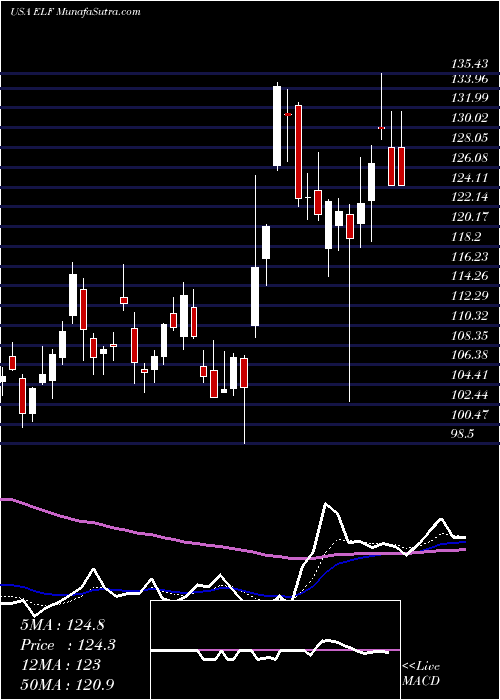Click the 124.11 price axis label

470,178
